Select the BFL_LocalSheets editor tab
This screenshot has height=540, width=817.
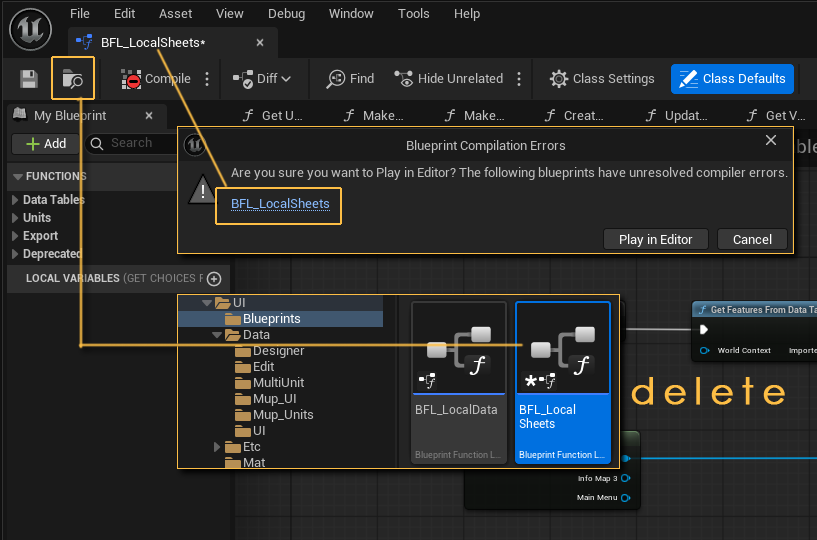coord(153,43)
